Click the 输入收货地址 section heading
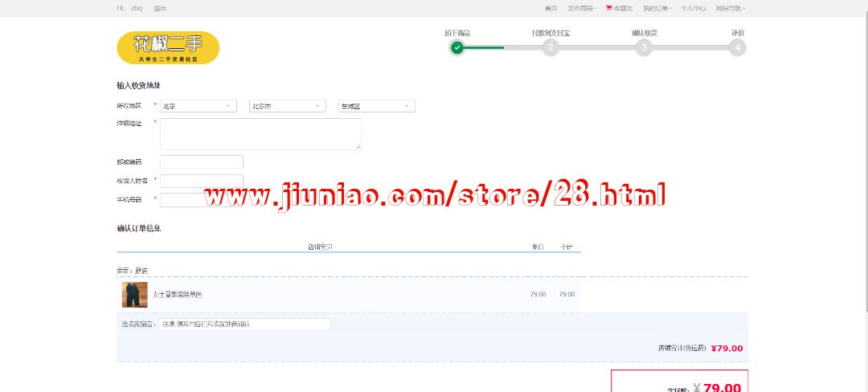This screenshot has width=868, height=392. [x=139, y=86]
